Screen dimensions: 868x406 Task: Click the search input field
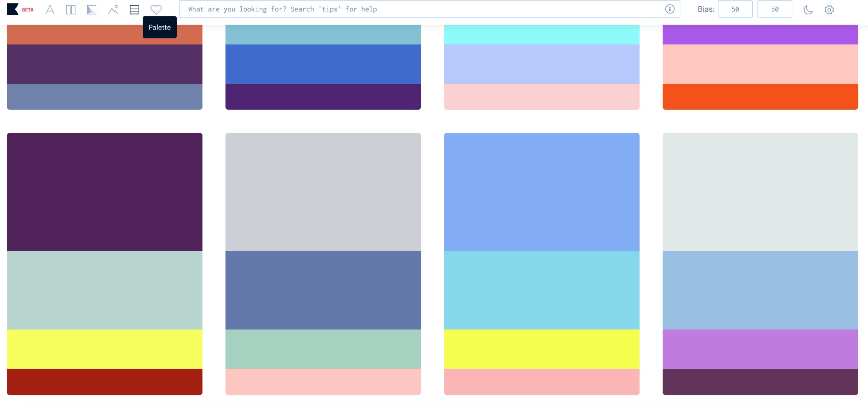pyautogui.click(x=424, y=9)
